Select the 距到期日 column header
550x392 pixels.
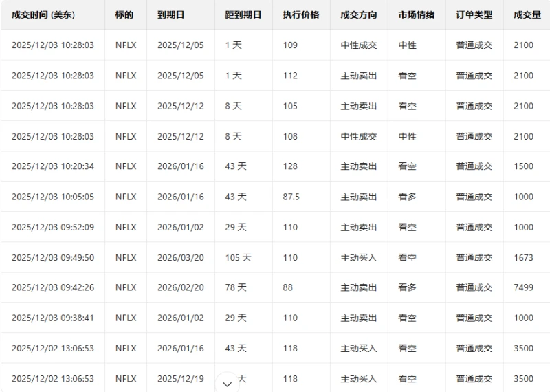243,14
